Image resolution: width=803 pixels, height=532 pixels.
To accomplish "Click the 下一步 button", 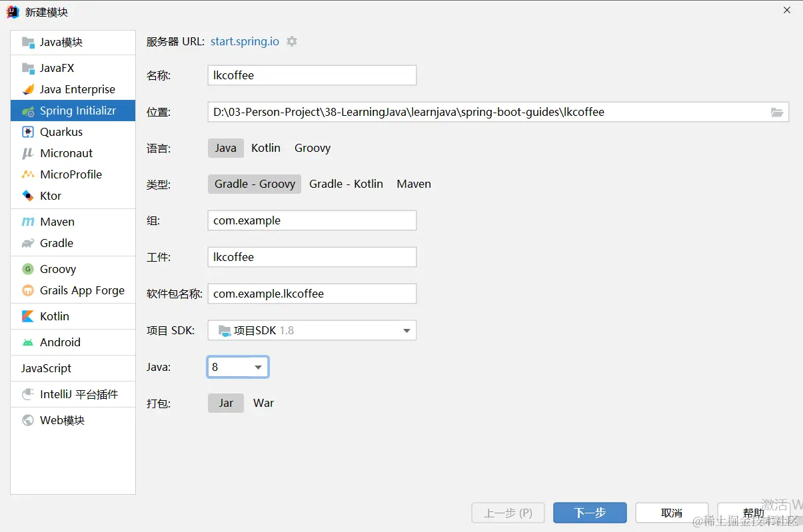I will pos(590,513).
